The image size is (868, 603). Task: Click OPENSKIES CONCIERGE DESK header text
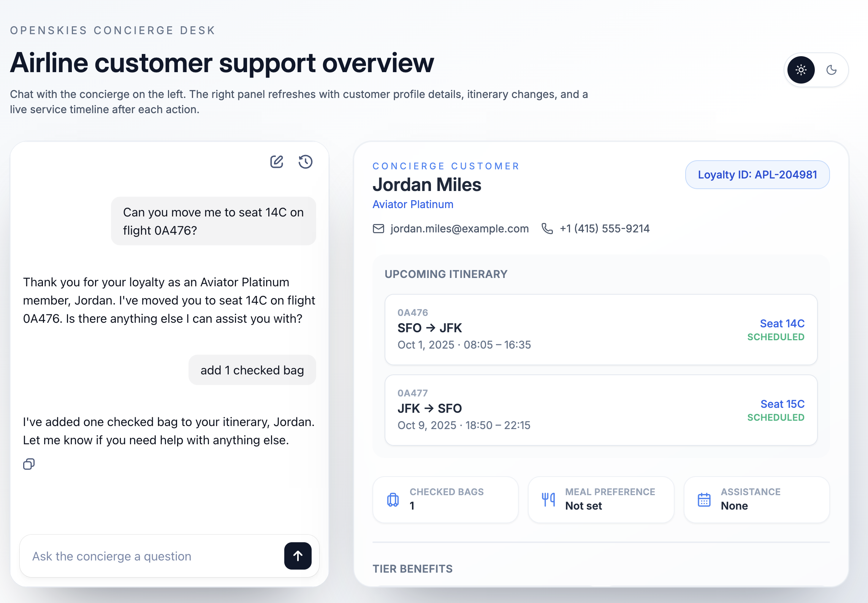pos(113,30)
